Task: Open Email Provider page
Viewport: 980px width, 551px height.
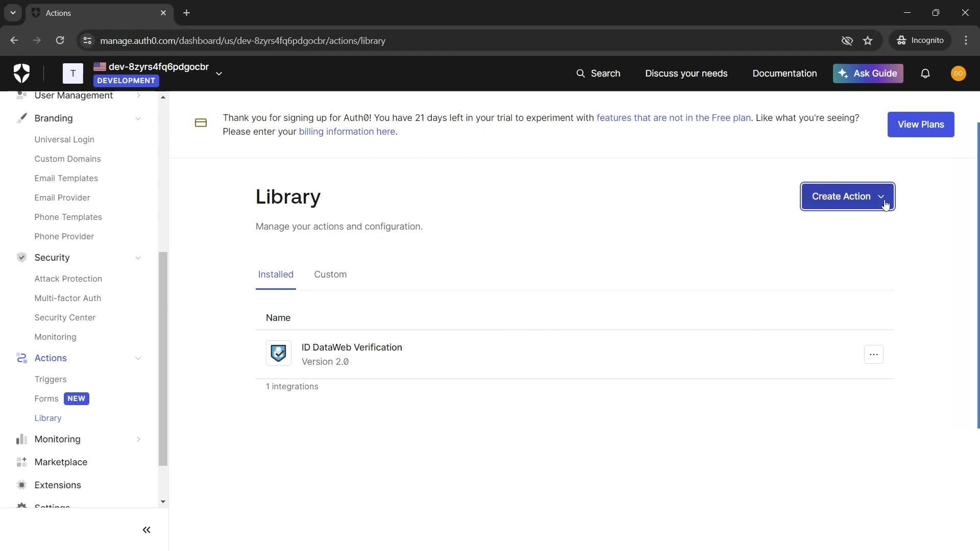Action: (x=62, y=197)
